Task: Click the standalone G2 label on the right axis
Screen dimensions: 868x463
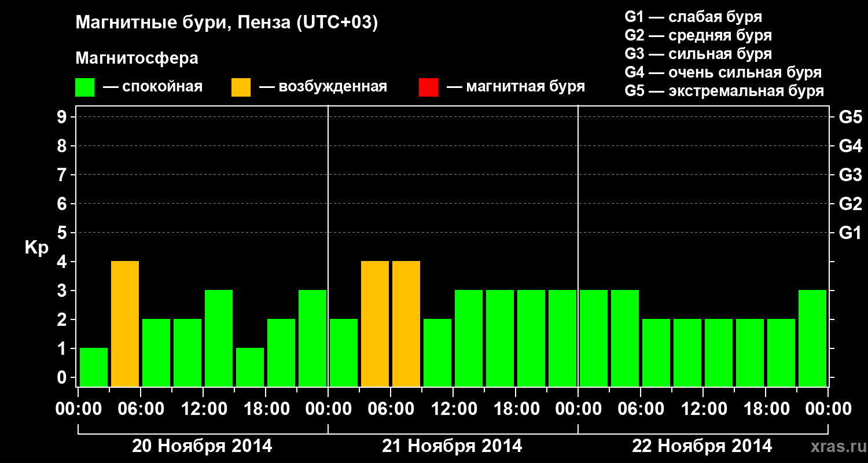Action: coord(850,204)
